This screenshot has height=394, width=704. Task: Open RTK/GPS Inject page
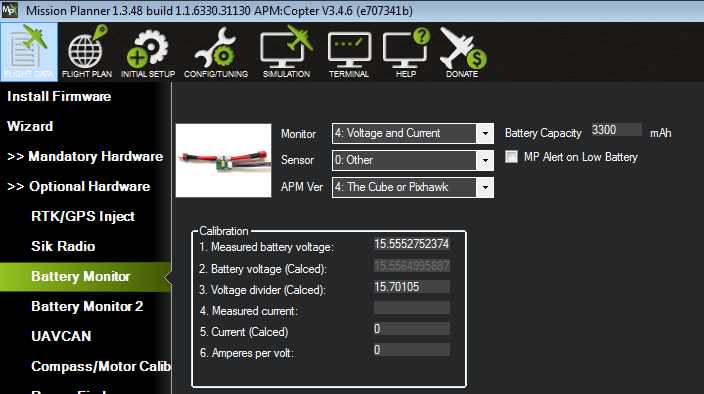click(83, 216)
